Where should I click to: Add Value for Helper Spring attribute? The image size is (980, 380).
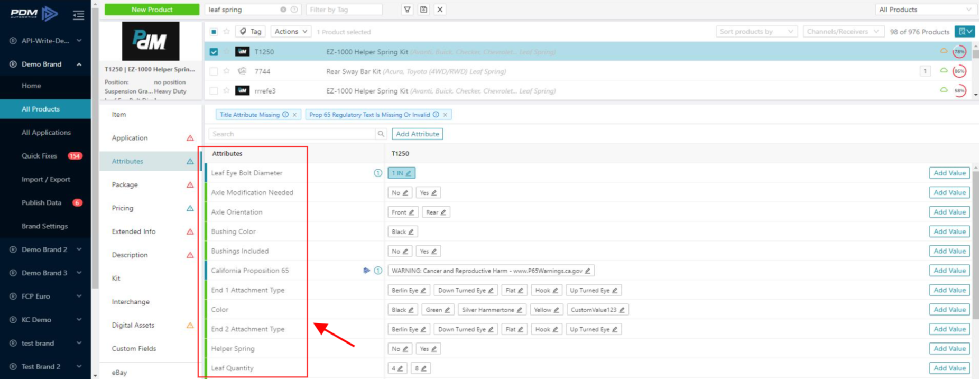[x=949, y=349]
